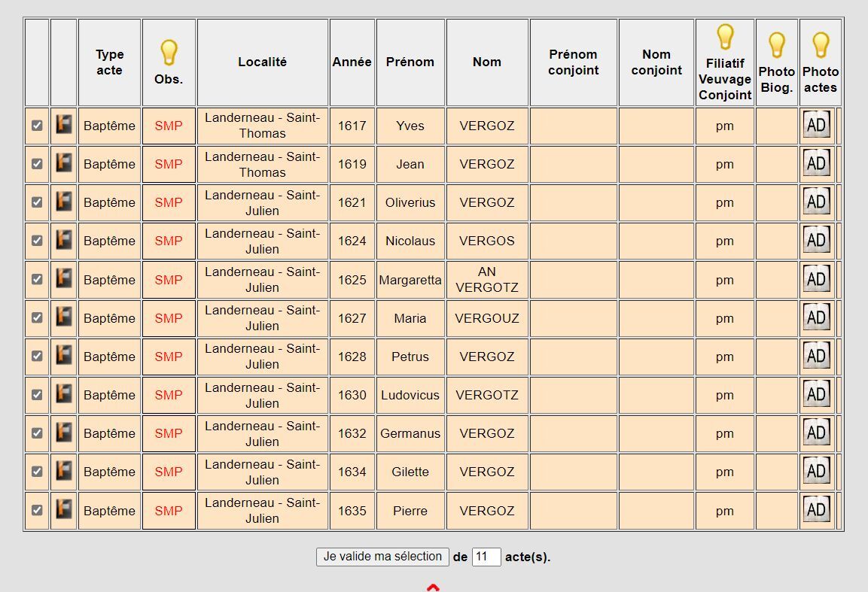Uncheck the Germanus 1632 row checkbox
The width and height of the screenshot is (868, 592).
point(37,433)
